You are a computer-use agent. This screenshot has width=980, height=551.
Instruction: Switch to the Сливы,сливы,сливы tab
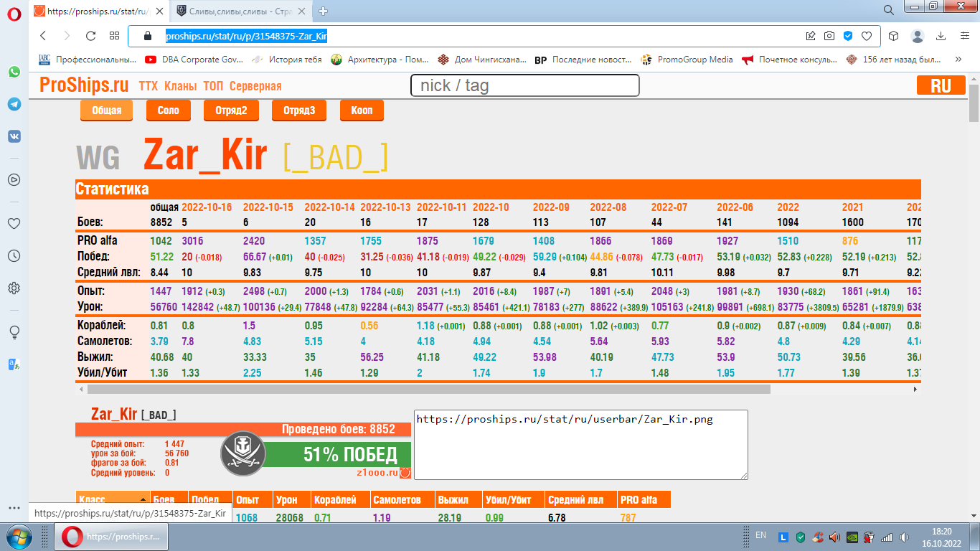(x=240, y=11)
